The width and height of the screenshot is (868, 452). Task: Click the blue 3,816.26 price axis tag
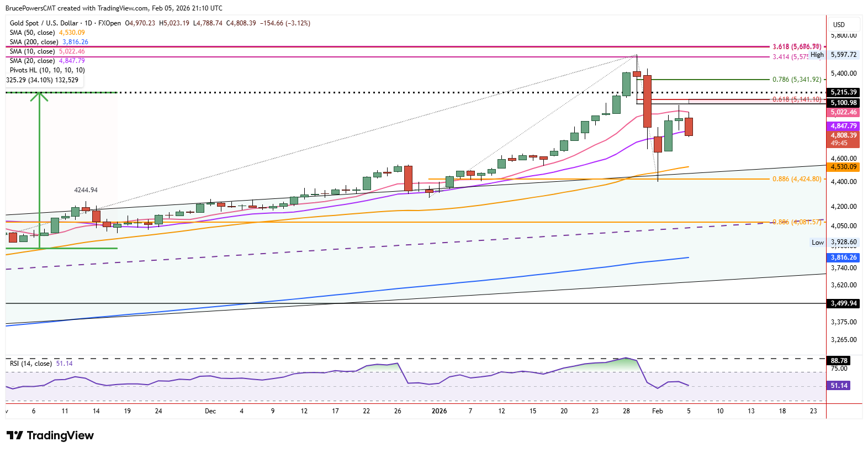[x=843, y=257]
